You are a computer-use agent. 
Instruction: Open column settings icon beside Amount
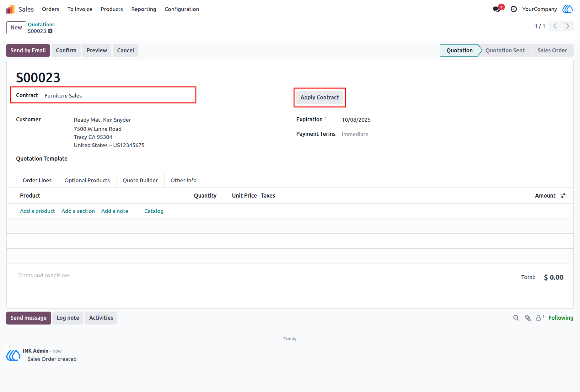point(563,196)
